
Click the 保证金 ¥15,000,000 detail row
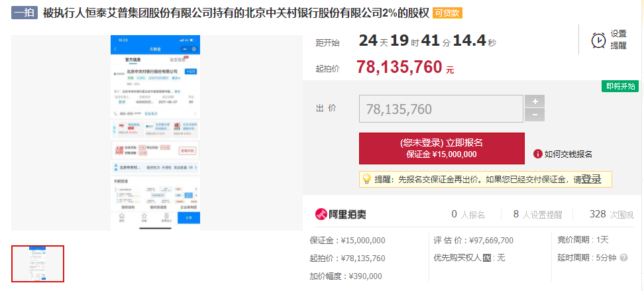click(x=347, y=241)
